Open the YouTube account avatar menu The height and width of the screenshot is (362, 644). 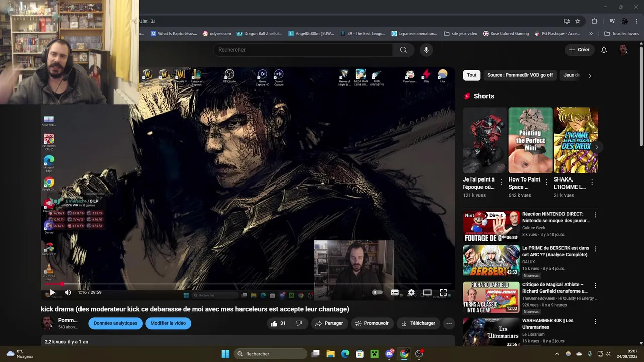623,50
